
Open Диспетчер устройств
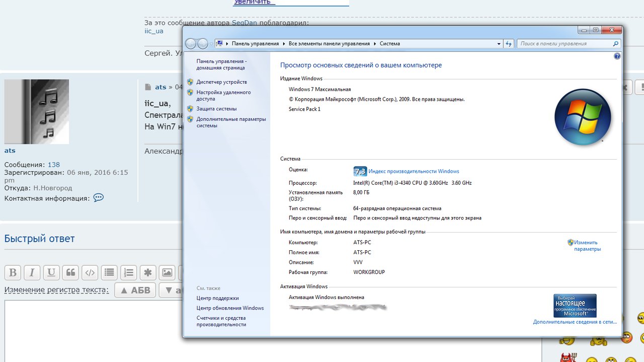click(x=221, y=82)
